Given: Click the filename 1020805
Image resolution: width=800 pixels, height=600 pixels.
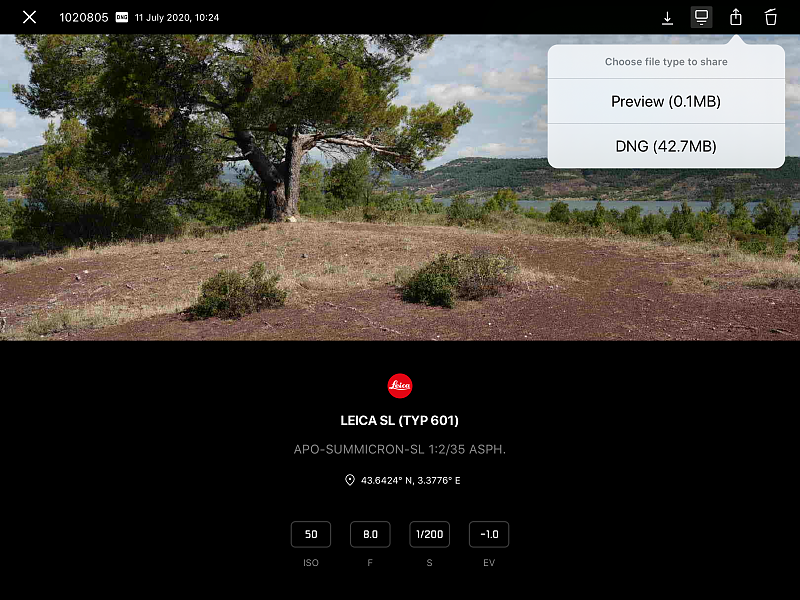Looking at the screenshot, I should point(83,18).
